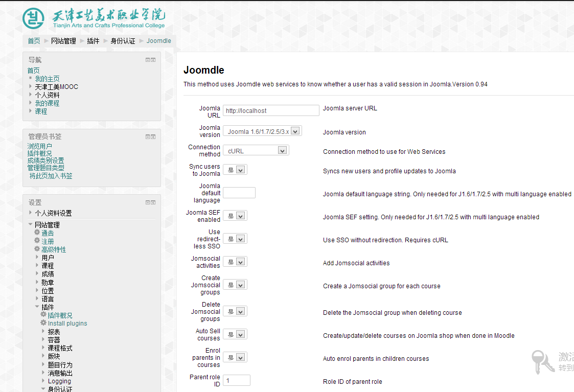
Task: Click the gear icon beside 通告
Action: pos(37,233)
